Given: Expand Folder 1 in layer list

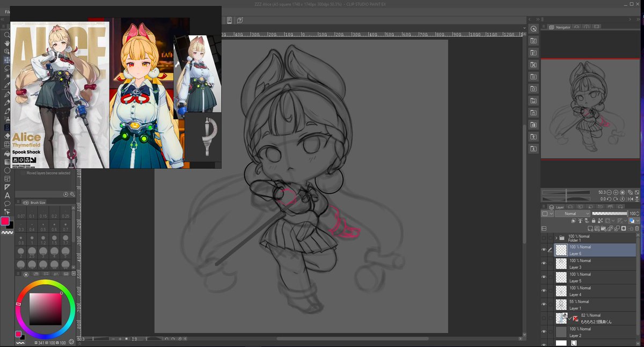Looking at the screenshot, I should tap(556, 238).
